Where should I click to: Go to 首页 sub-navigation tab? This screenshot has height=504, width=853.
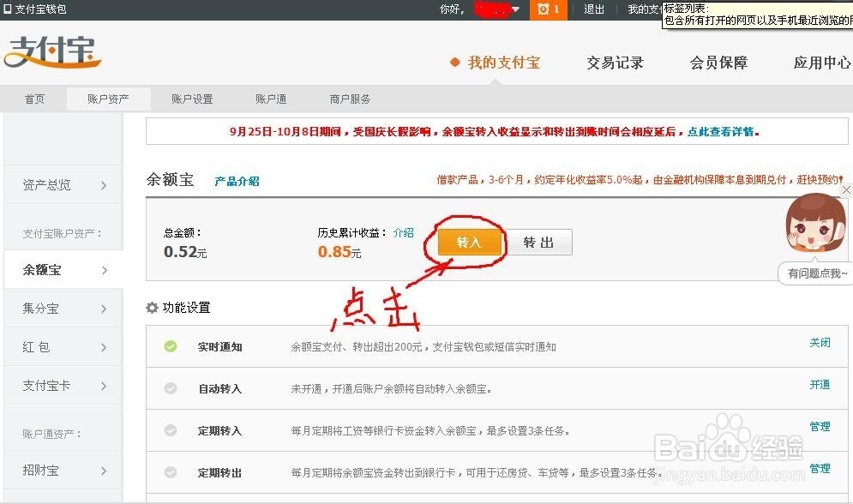34,99
